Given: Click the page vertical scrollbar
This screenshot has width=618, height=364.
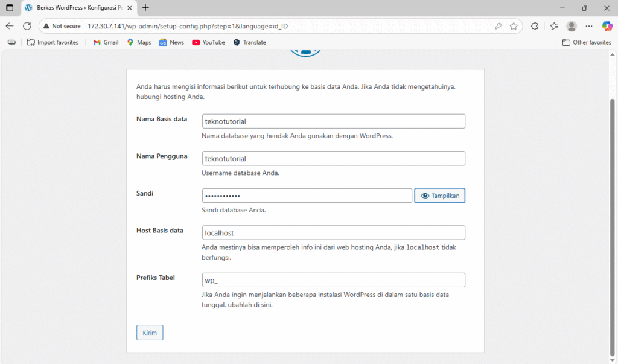Looking at the screenshot, I should [612, 227].
